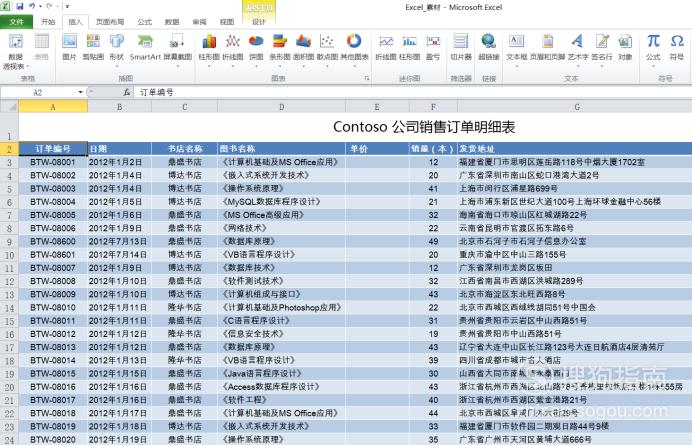This screenshot has height=445, width=692.
Task: Select cell 2012年7月14日
Action: [x=119, y=255]
